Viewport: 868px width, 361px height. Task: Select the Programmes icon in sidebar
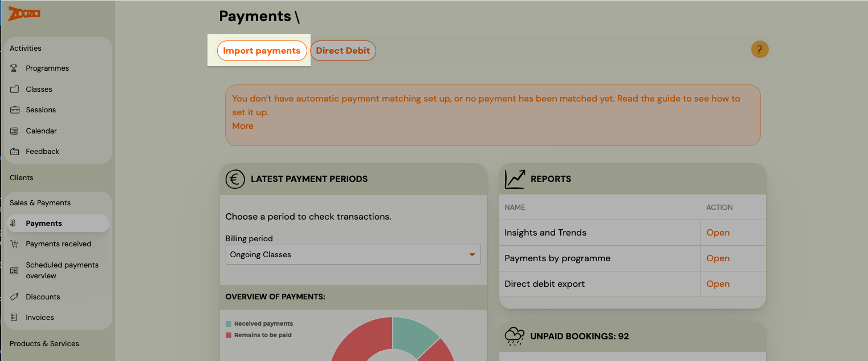coord(14,68)
